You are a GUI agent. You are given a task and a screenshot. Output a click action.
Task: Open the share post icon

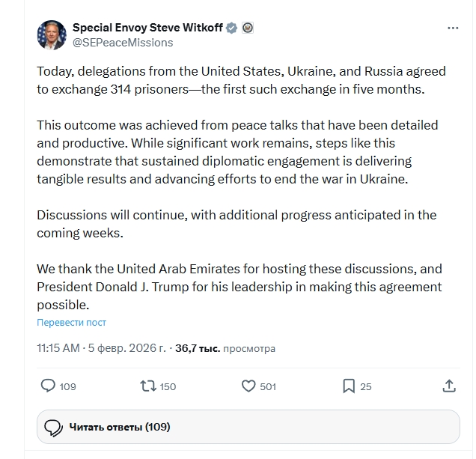tap(449, 386)
